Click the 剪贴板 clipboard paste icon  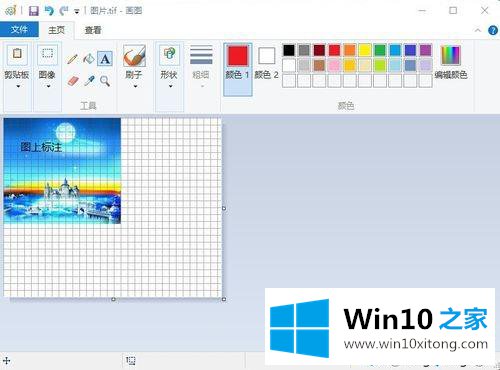coord(17,54)
